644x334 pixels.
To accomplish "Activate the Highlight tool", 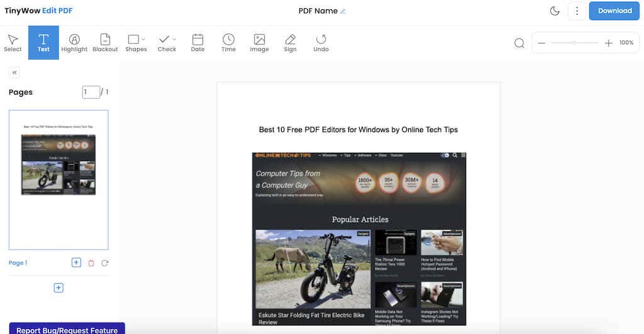I will tap(74, 43).
